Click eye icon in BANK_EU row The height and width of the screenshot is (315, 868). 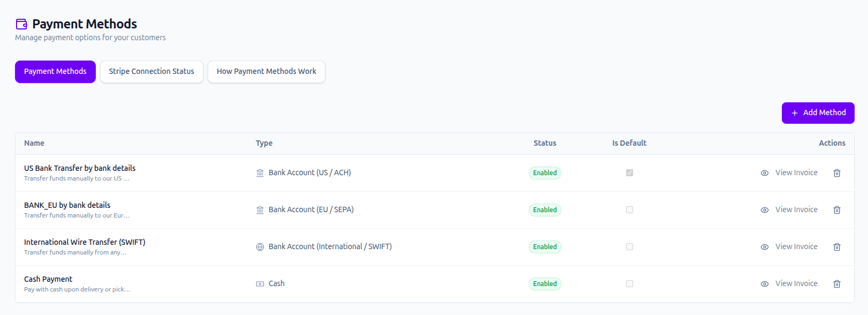[x=765, y=210]
